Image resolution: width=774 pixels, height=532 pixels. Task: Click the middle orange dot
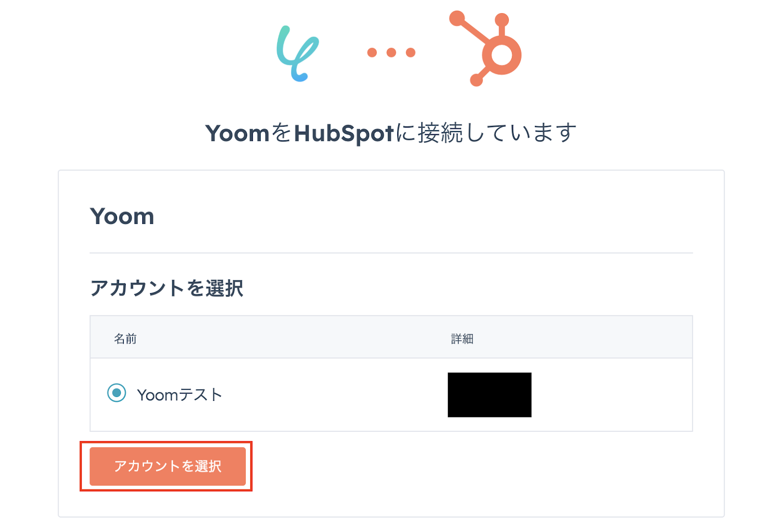click(391, 52)
